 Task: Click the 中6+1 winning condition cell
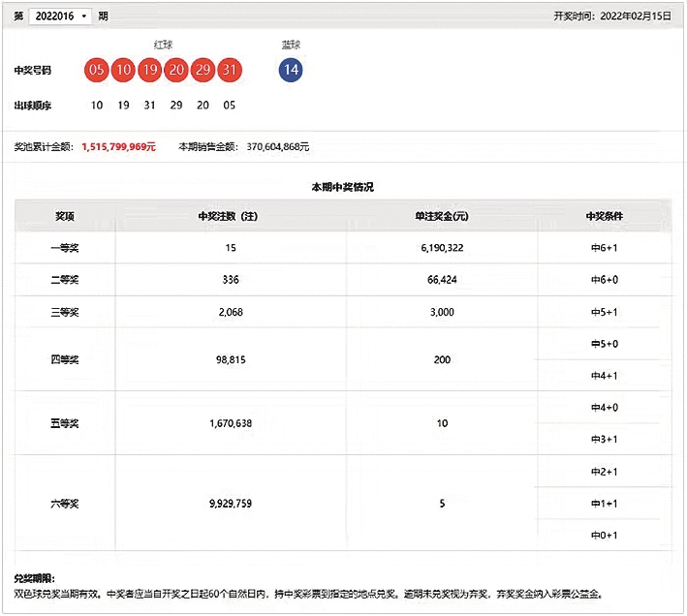click(605, 248)
